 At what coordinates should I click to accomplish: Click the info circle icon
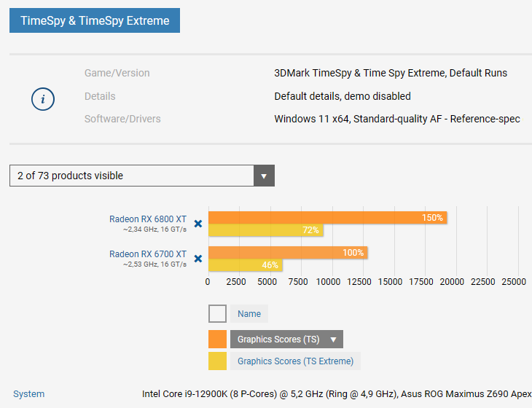[44, 98]
